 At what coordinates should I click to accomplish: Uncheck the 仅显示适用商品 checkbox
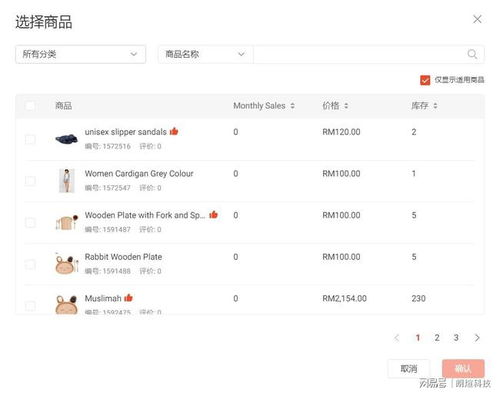[x=425, y=80]
